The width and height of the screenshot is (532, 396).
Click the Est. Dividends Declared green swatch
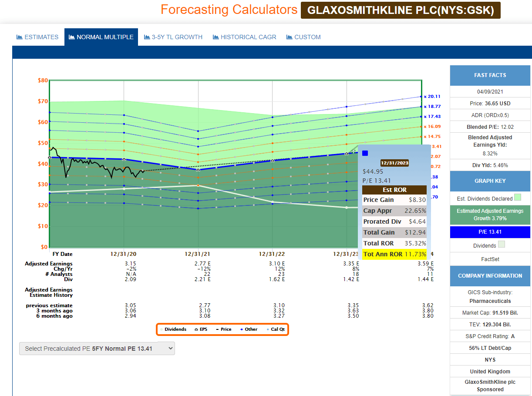518,198
